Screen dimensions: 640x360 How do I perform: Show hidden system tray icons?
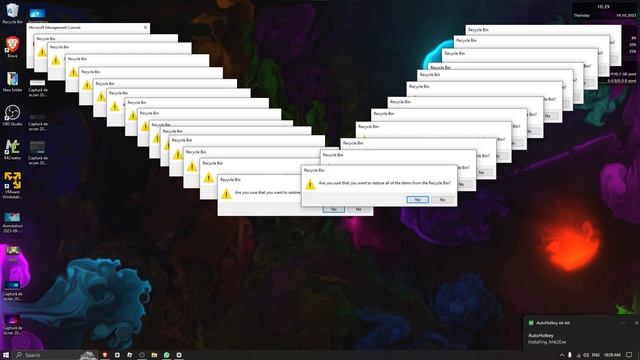[x=562, y=355]
